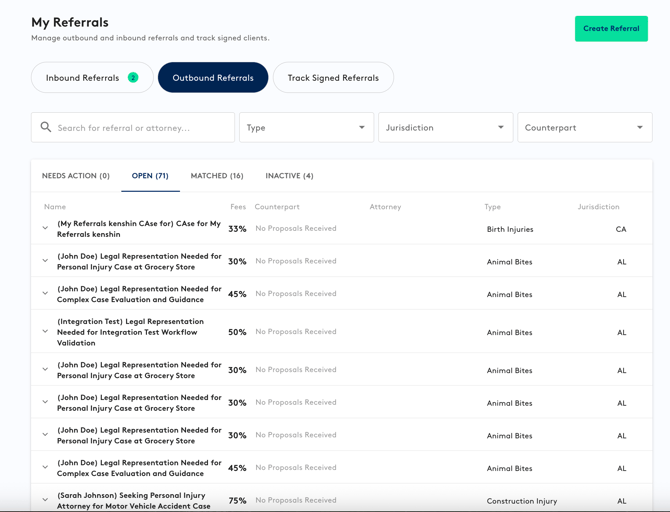
Task: Expand the Integration Test referral row chevron
Action: 45,332
